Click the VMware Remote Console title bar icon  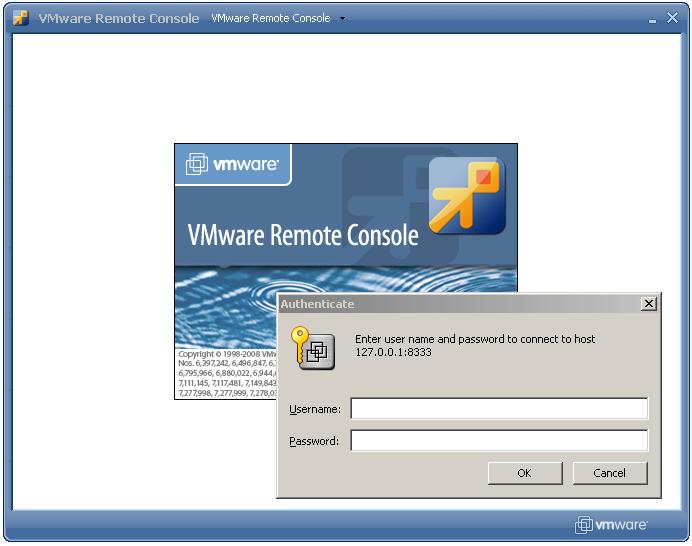click(x=20, y=18)
